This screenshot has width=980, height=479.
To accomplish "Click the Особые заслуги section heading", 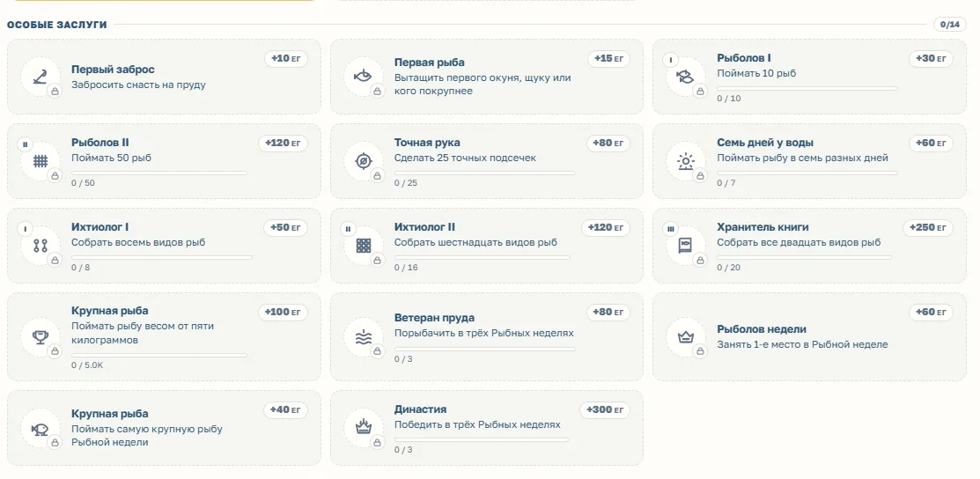I will [57, 25].
